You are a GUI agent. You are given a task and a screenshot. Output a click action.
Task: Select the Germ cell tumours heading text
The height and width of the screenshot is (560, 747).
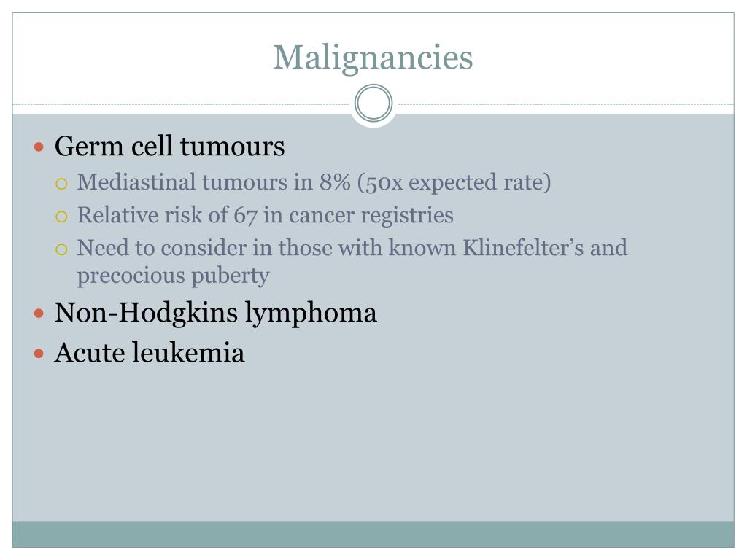[x=169, y=146]
